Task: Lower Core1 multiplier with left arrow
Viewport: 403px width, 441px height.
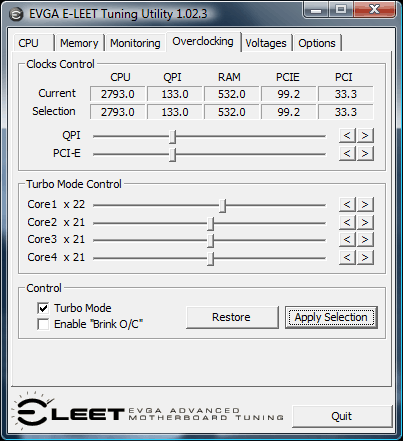Action: pos(347,204)
